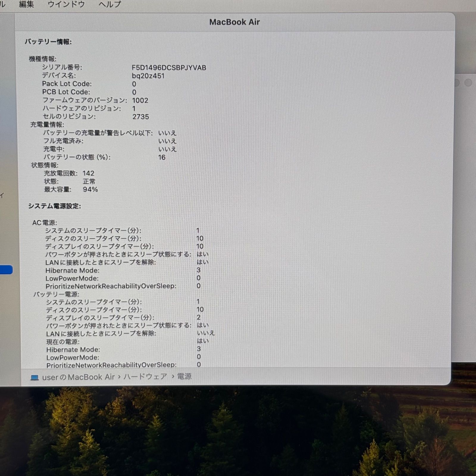Click Hibernate Mode under AC電源
The width and height of the screenshot is (476, 476).
coord(73,270)
